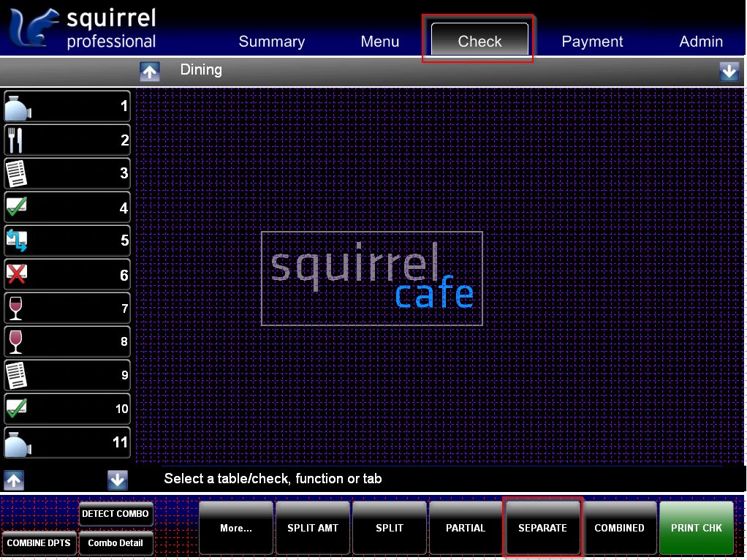The height and width of the screenshot is (560, 747).
Task: Select table 6 with the red X icon
Action: pos(67,275)
